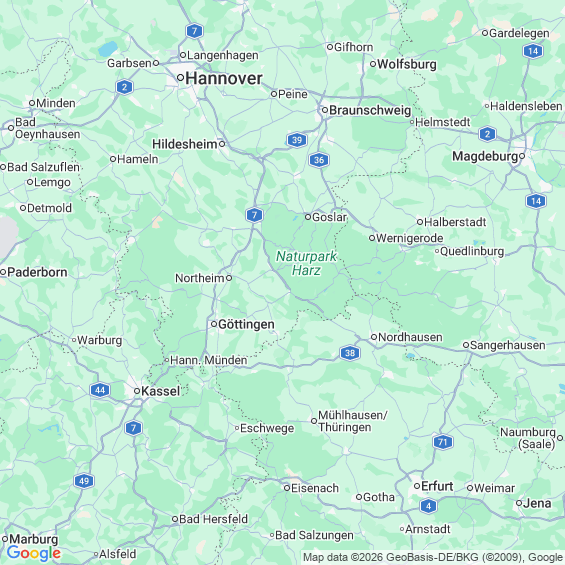
Task: Click the A36 highway shield icon
Action: point(319,160)
